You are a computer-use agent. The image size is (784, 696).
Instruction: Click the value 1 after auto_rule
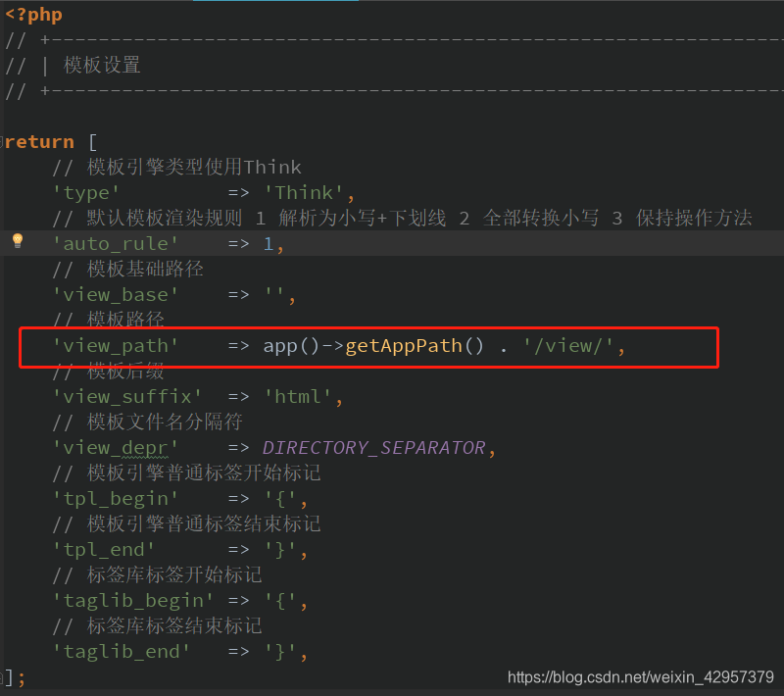[269, 243]
